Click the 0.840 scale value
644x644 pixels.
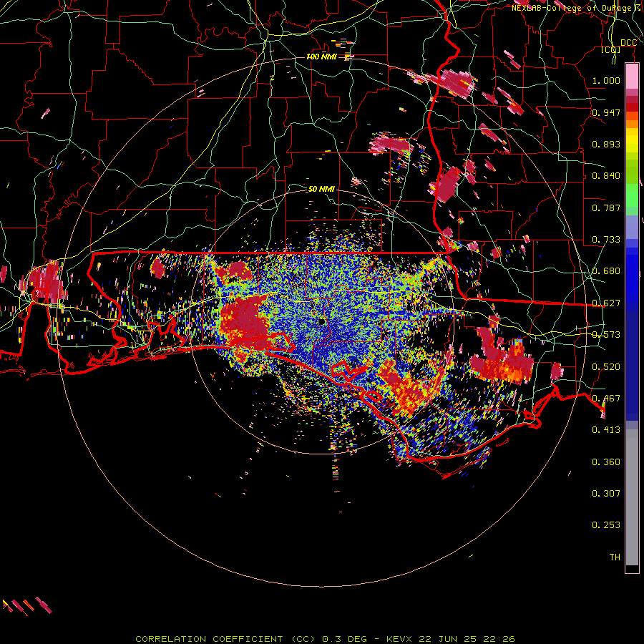tap(606, 176)
